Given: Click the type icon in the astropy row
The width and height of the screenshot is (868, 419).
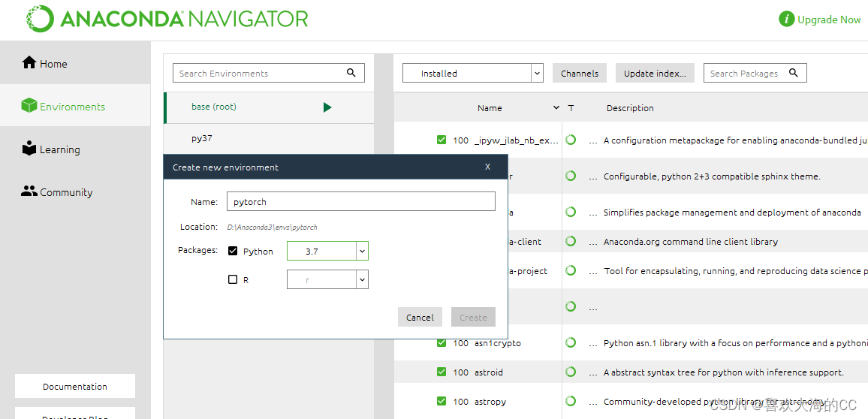Looking at the screenshot, I should [571, 401].
